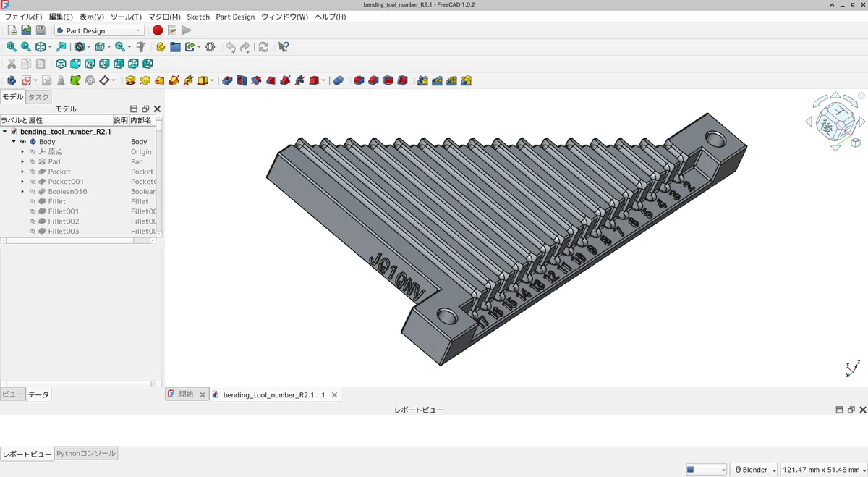Show the Pad feature via eye icon
The image size is (868, 477).
pyautogui.click(x=32, y=161)
